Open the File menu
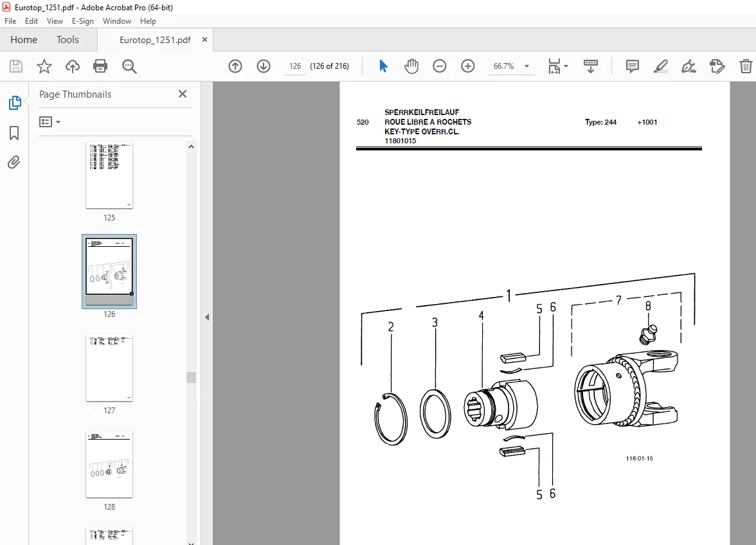Viewport: 756px width, 545px height. tap(10, 21)
